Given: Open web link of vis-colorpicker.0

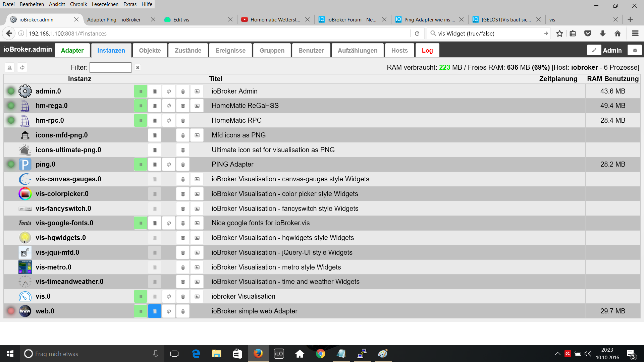Looking at the screenshot, I should tap(197, 194).
